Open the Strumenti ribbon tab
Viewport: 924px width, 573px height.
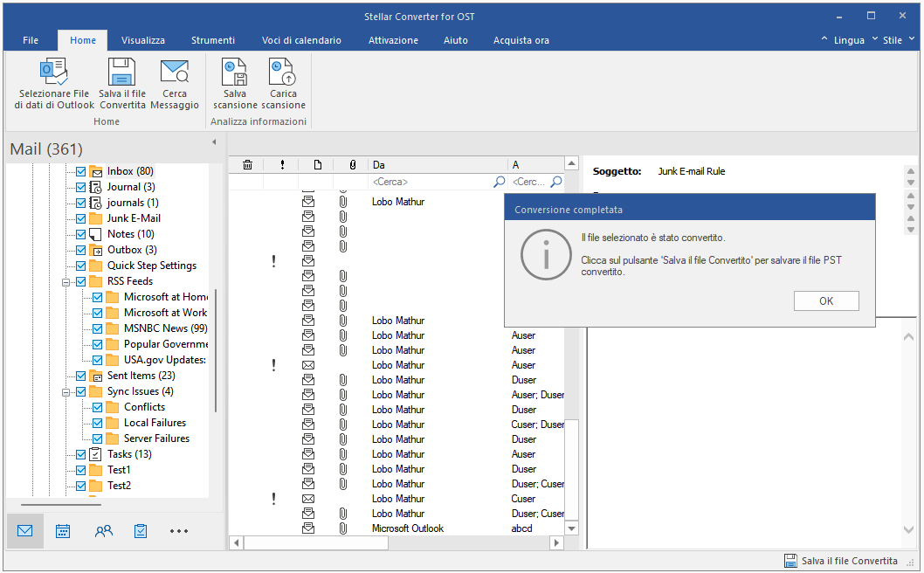click(213, 40)
